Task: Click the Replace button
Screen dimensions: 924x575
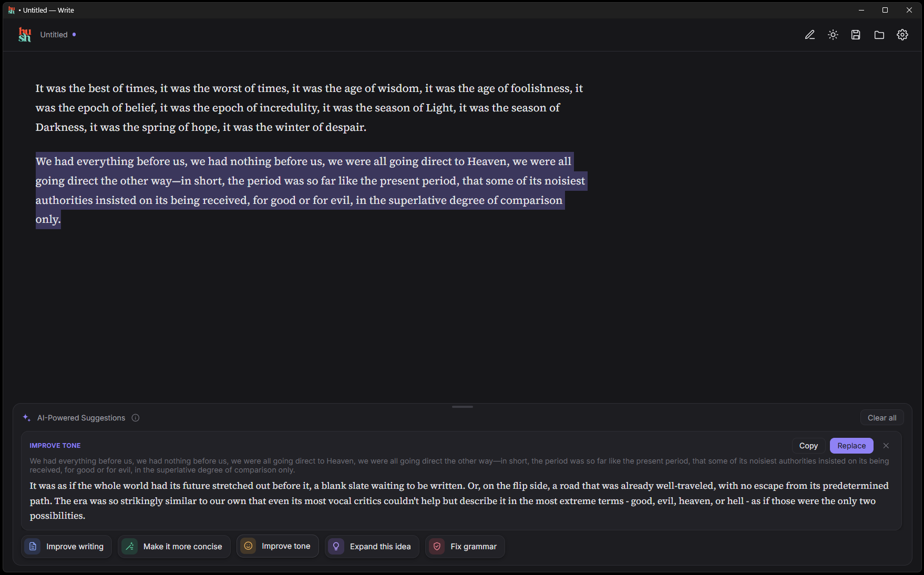Action: coord(851,446)
